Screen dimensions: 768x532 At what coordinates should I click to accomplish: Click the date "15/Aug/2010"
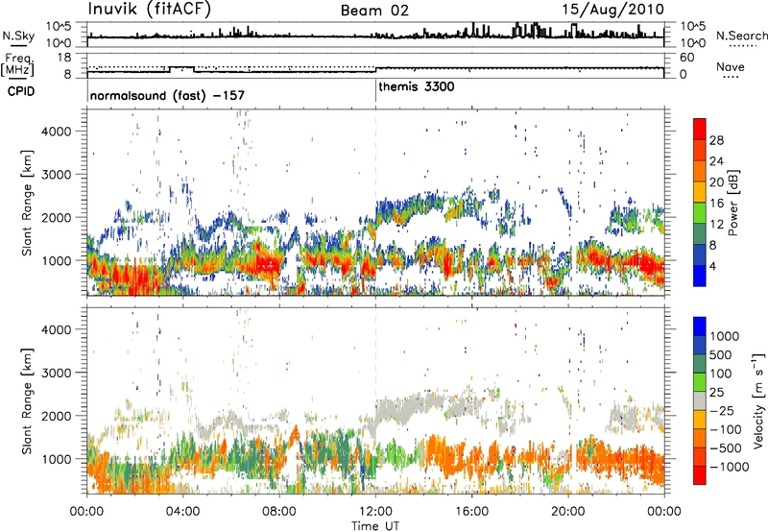click(x=612, y=9)
